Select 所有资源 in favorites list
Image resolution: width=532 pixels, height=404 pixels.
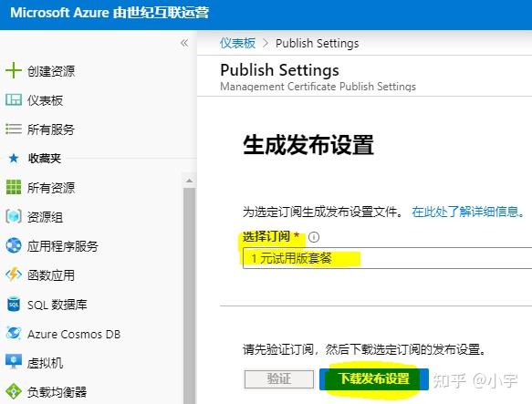pos(51,188)
